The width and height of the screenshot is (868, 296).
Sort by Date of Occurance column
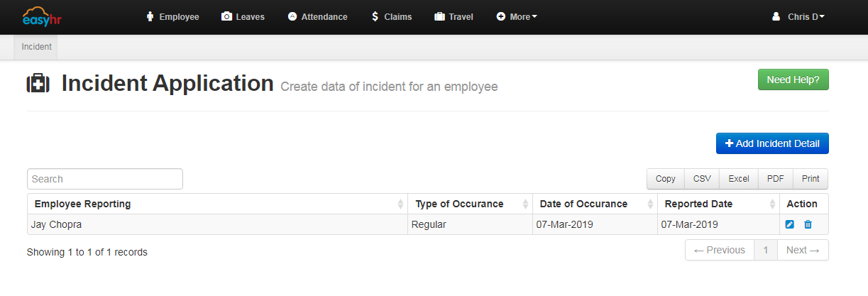click(650, 204)
